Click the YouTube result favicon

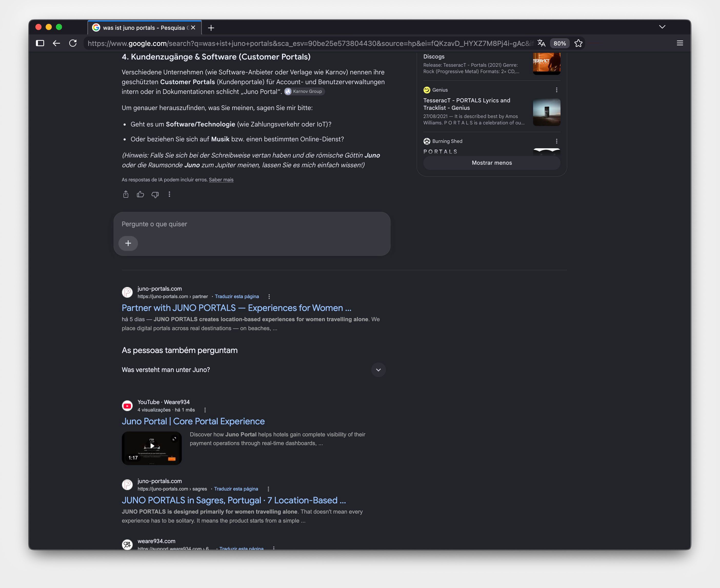pyautogui.click(x=127, y=406)
